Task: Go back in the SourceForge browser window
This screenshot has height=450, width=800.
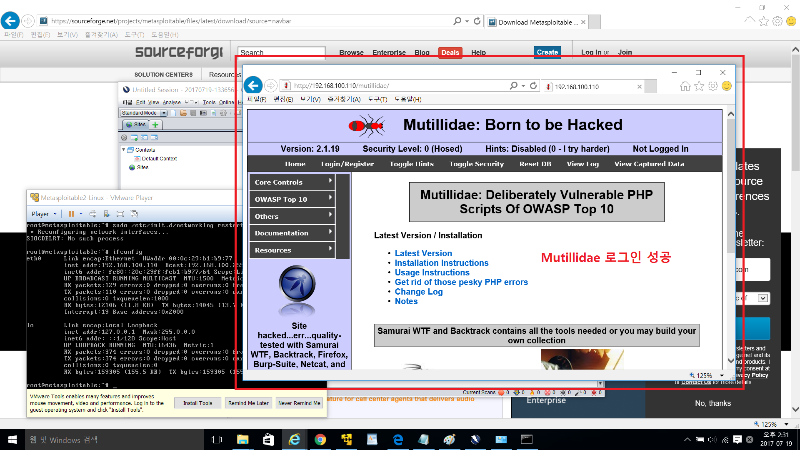Action: [x=10, y=21]
